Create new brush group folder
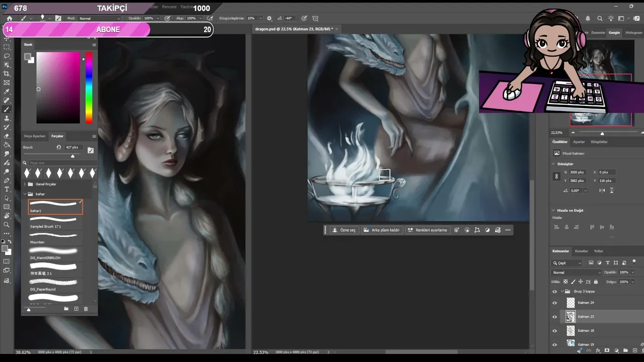644x362 pixels. [66, 309]
